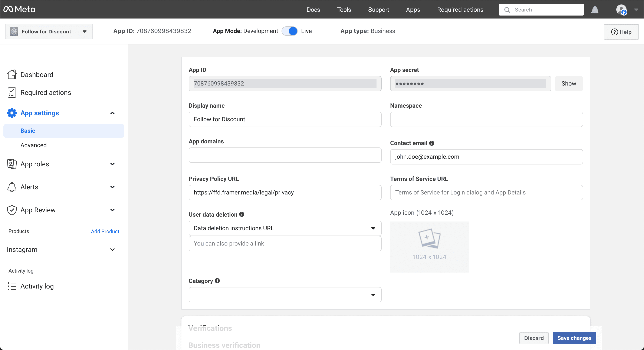Collapse the App settings section

tap(112, 113)
